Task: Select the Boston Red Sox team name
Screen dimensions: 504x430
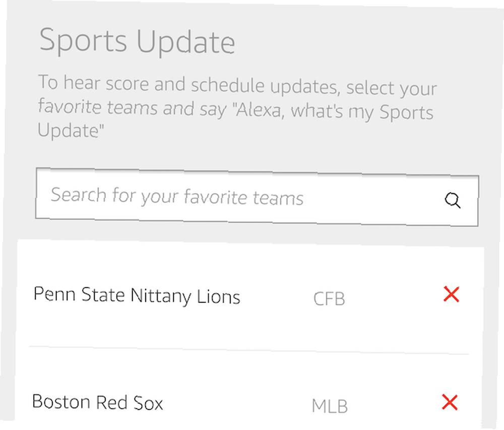Action: click(97, 402)
